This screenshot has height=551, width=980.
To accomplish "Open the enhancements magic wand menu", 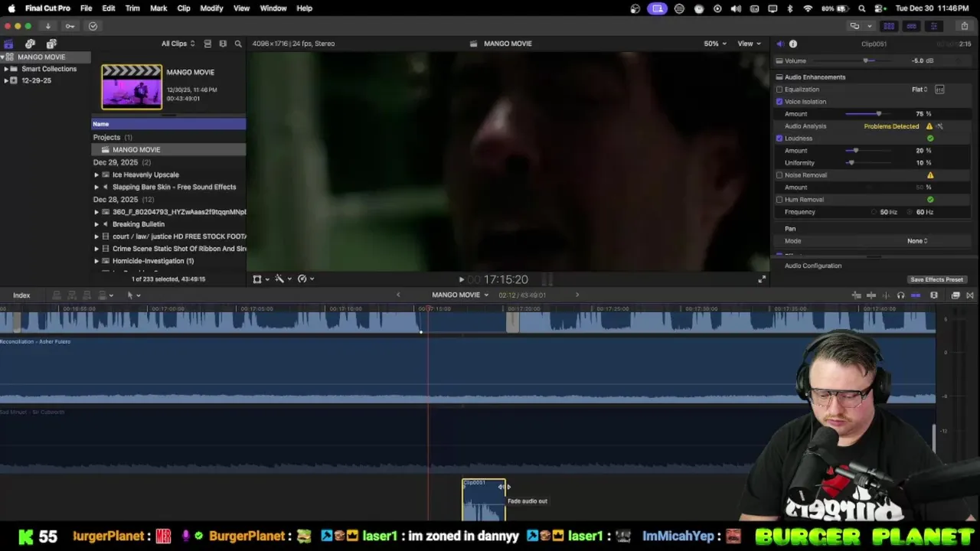I will [283, 279].
